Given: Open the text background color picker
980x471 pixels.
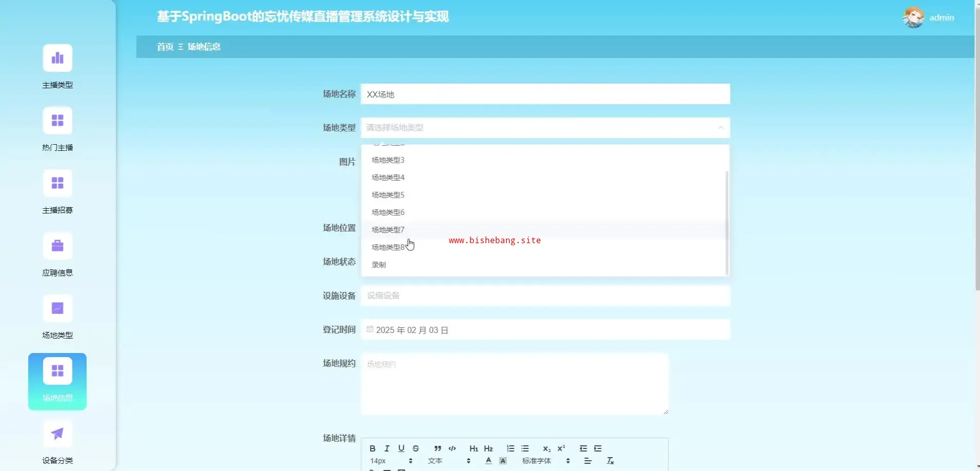Looking at the screenshot, I should 503,461.
